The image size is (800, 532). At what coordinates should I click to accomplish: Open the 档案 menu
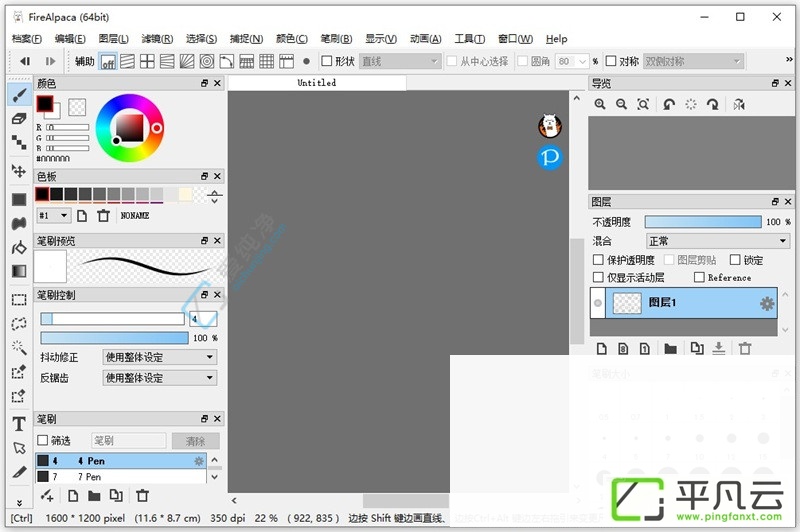point(27,39)
